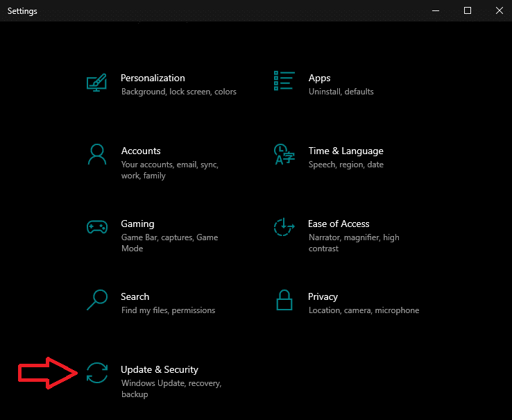Click the Ease of Access icon
This screenshot has width=512, height=420.
pyautogui.click(x=284, y=227)
